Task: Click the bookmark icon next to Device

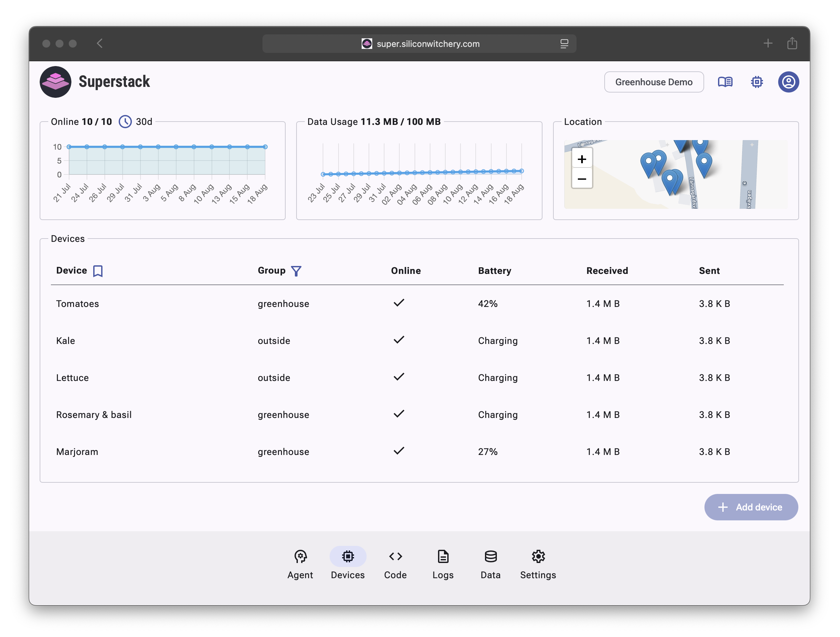Action: click(x=98, y=271)
